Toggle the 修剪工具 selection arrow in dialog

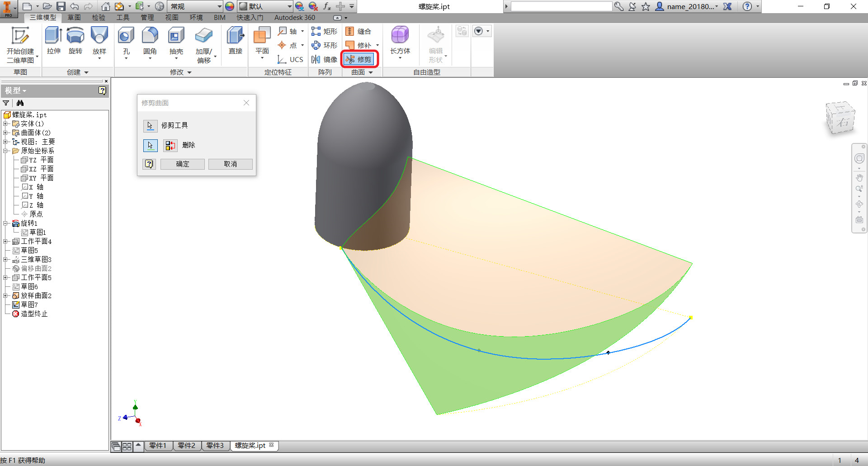pos(150,125)
